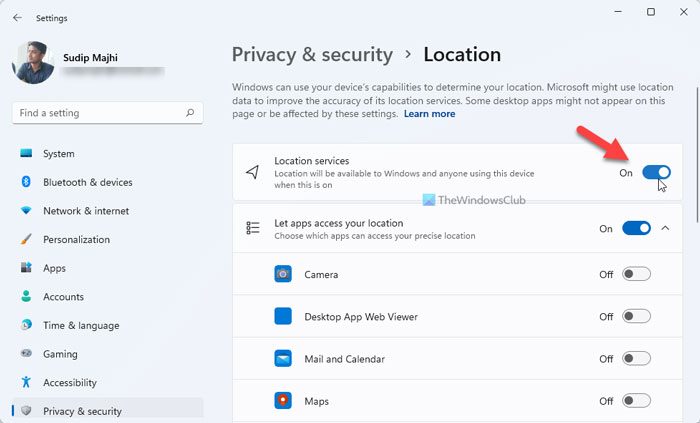Open the Learn more link
The height and width of the screenshot is (423, 700).
(429, 114)
